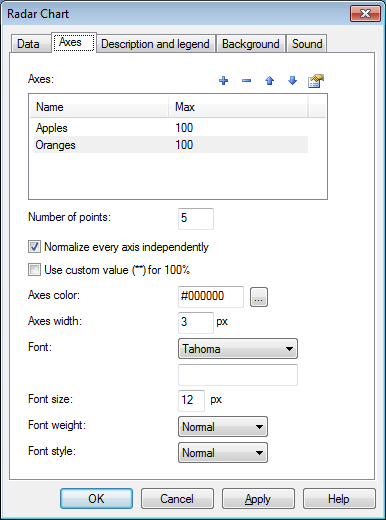Open axis properties icon
The image size is (386, 520).
(x=316, y=81)
